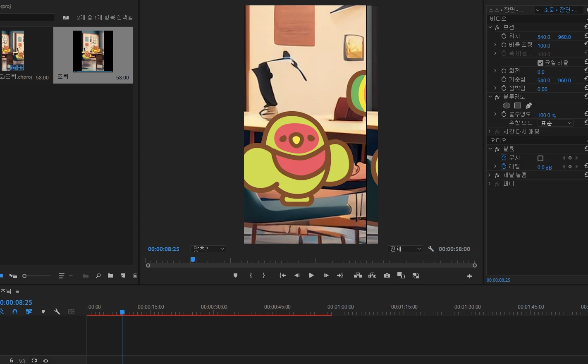Image resolution: width=588 pixels, height=364 pixels.
Task: Select the free draw bezier pen mask
Action: [x=528, y=105]
